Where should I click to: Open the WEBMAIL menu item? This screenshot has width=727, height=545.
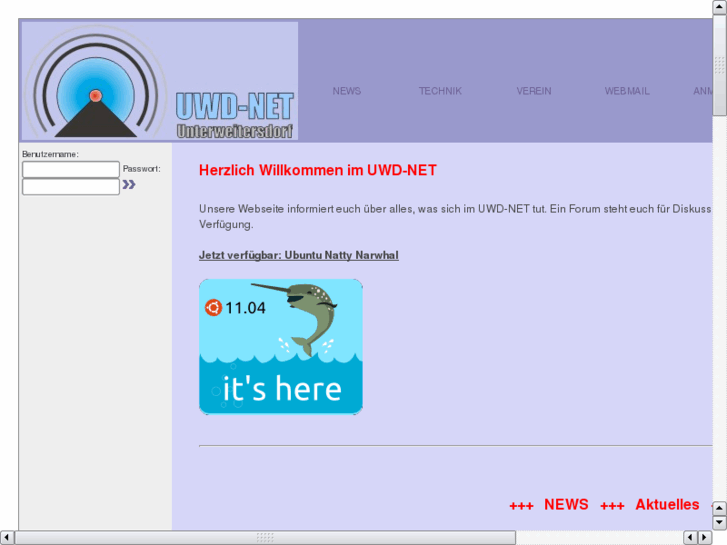(x=627, y=91)
